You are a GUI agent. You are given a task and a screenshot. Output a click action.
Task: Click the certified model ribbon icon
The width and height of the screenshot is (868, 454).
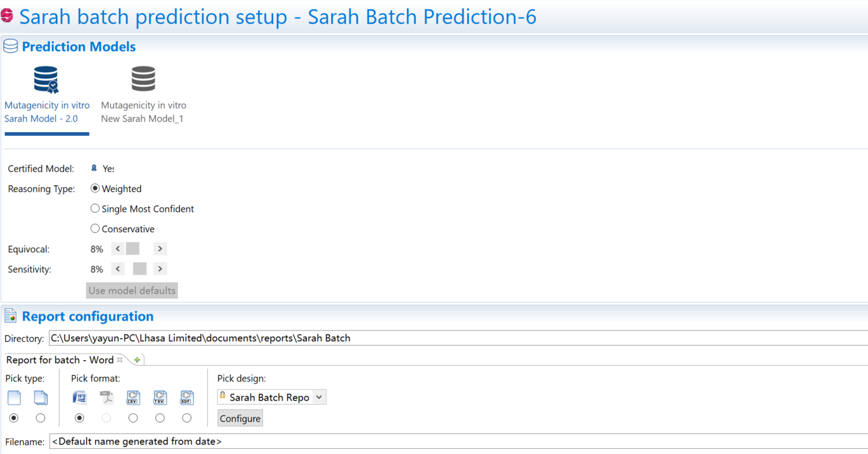[x=94, y=168]
